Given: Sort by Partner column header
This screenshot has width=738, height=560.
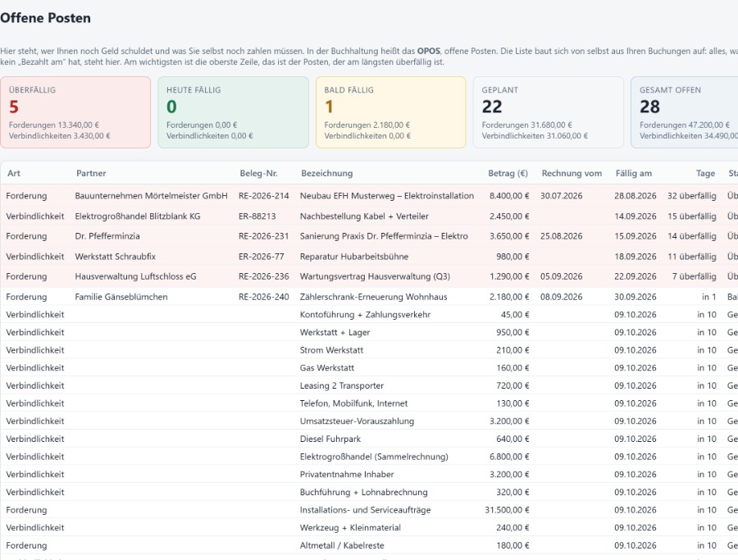Looking at the screenshot, I should [91, 173].
